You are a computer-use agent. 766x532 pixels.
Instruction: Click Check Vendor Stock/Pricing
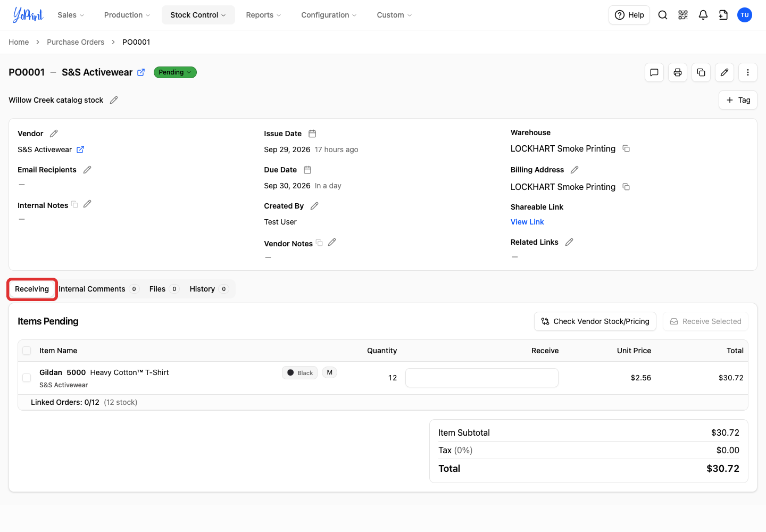595,321
